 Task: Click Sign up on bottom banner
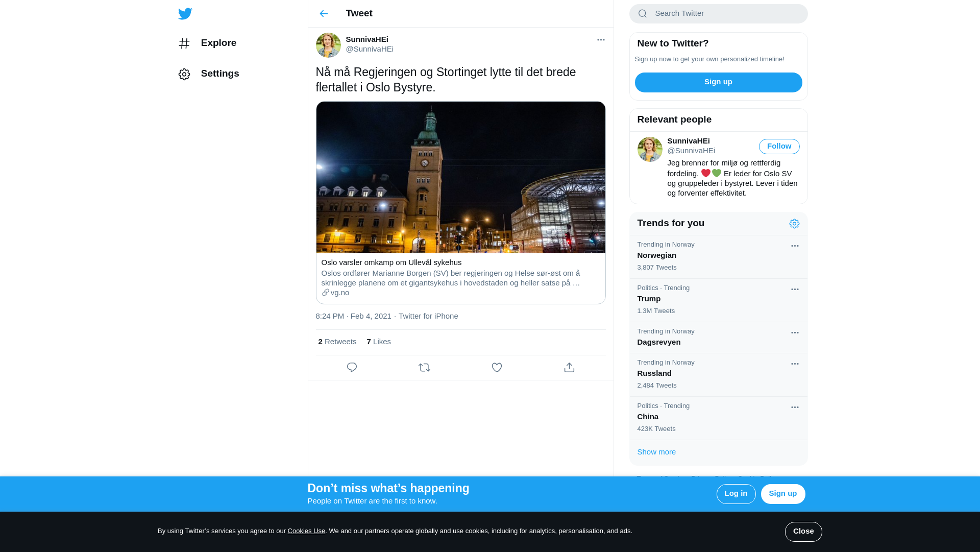[x=782, y=494]
